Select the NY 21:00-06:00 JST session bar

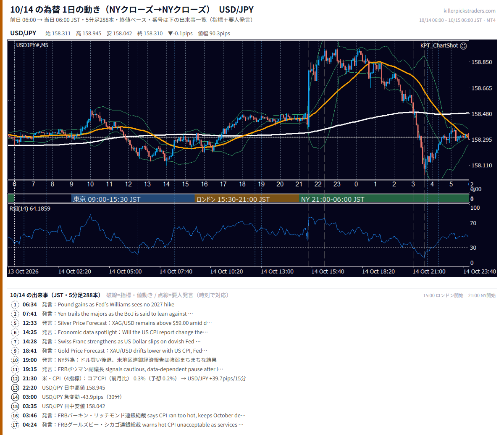pyautogui.click(x=384, y=199)
